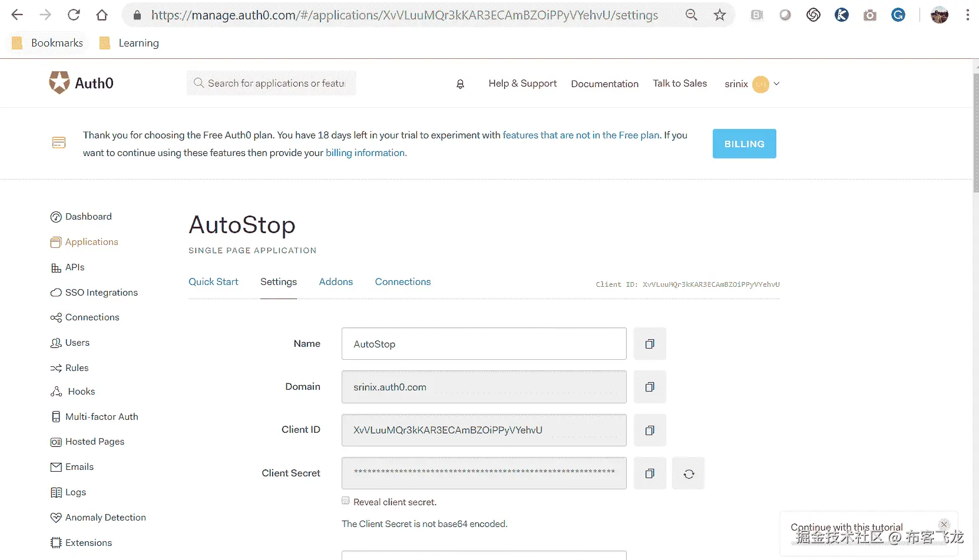The image size is (979, 560).
Task: Open Anomaly Detection in the sidebar
Action: (98, 518)
